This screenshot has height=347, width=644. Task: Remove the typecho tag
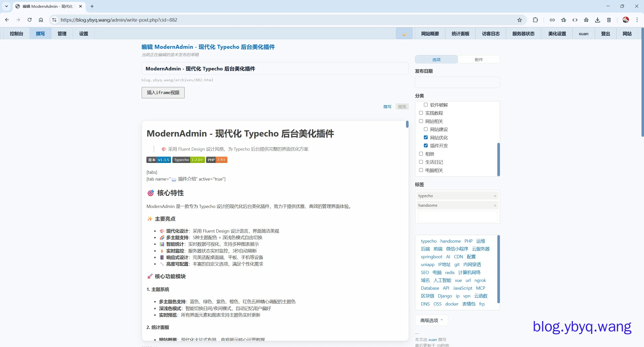495,196
